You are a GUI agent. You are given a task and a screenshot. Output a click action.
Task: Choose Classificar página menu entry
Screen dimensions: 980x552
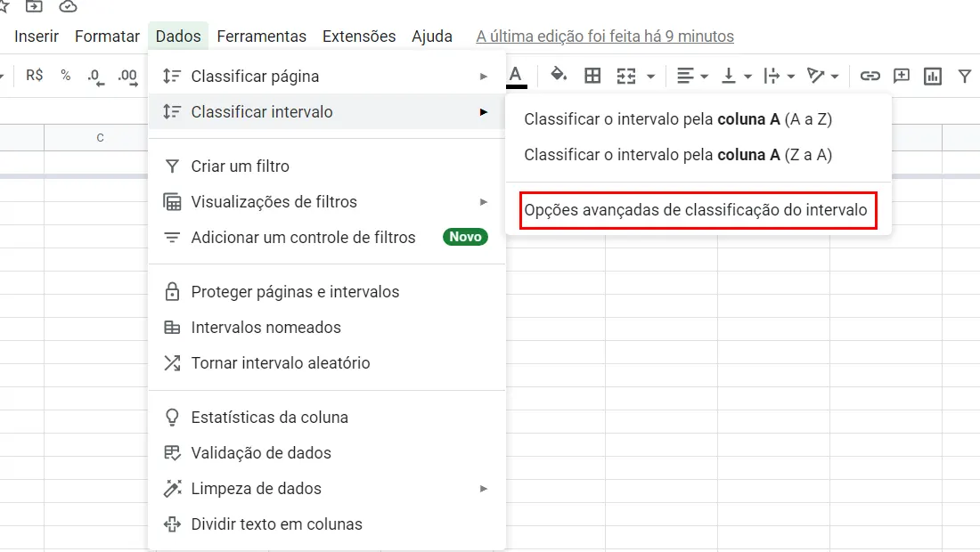[x=326, y=77]
